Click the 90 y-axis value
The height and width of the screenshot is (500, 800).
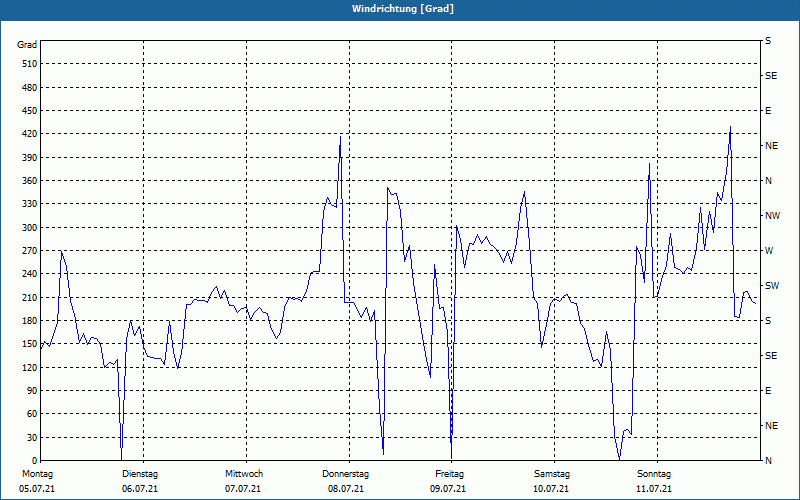32,391
